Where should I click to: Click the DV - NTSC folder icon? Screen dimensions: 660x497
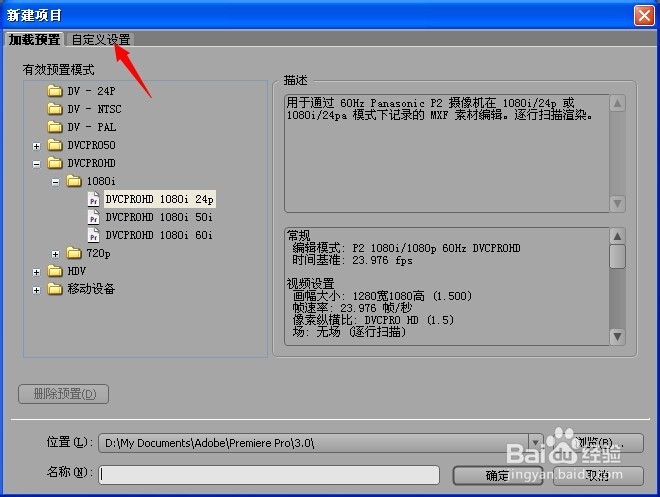click(55, 109)
